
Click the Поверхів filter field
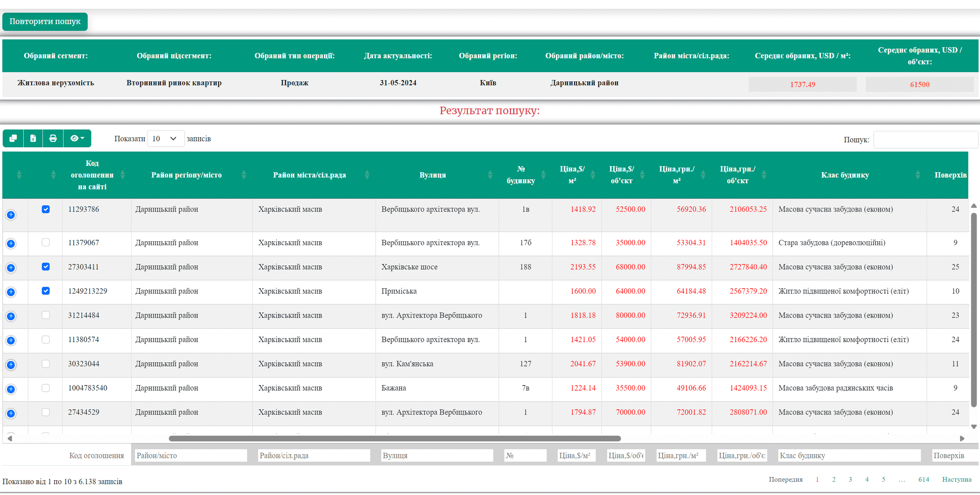click(955, 455)
